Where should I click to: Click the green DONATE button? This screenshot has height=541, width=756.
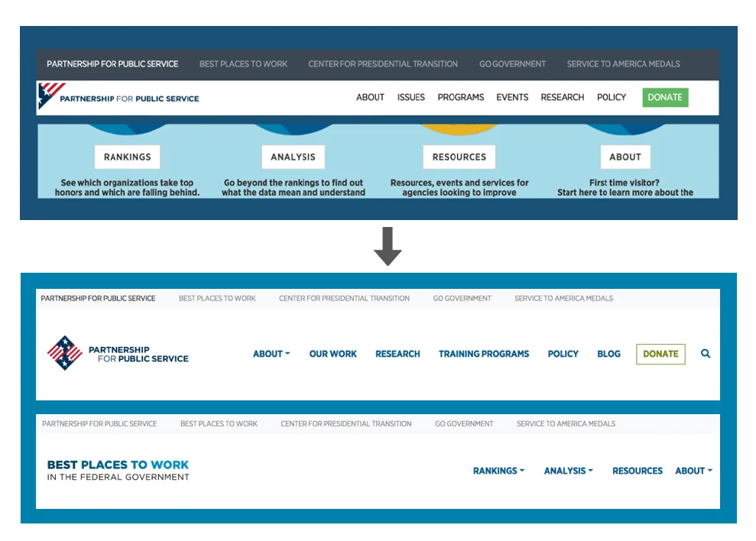(x=665, y=97)
